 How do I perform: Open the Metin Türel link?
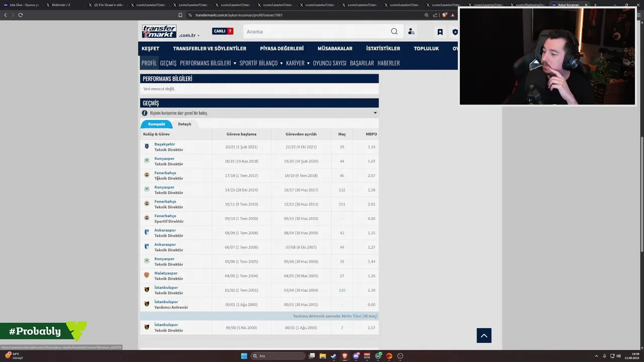pos(351,316)
